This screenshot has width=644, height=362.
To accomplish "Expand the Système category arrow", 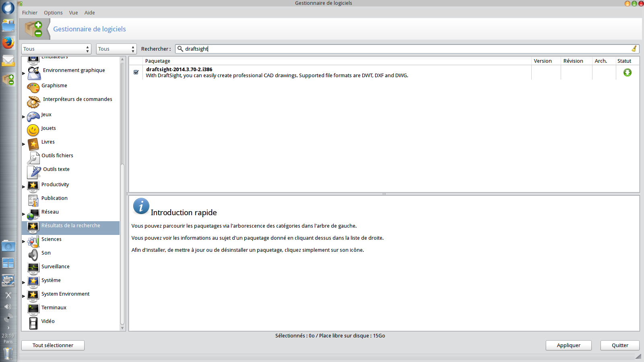I will (x=23, y=282).
